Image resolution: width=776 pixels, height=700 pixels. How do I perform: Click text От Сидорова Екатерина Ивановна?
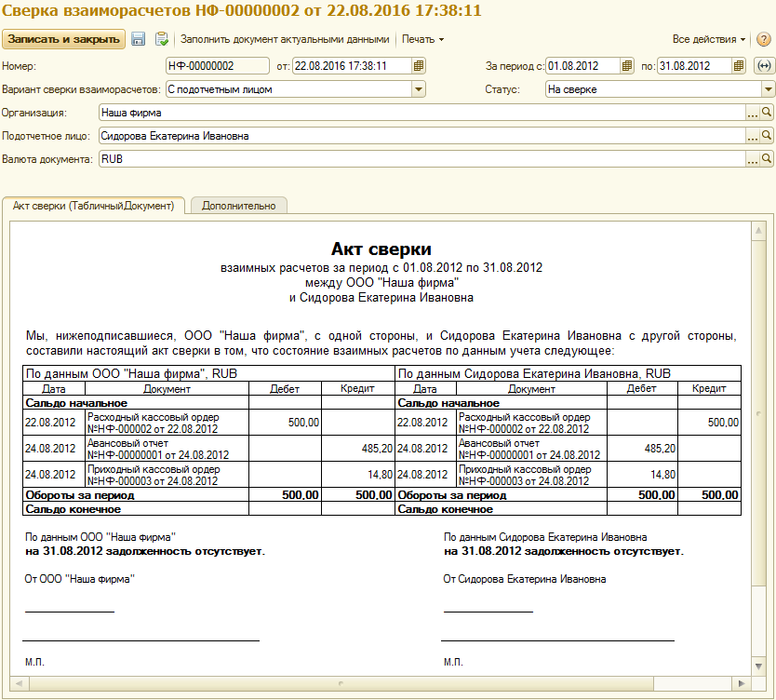coord(525,579)
